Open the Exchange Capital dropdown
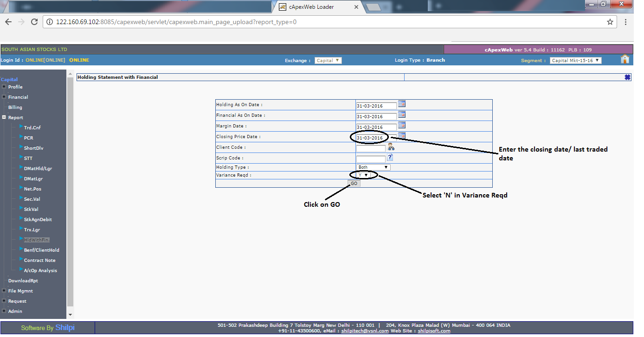The height and width of the screenshot is (337, 644). (328, 60)
